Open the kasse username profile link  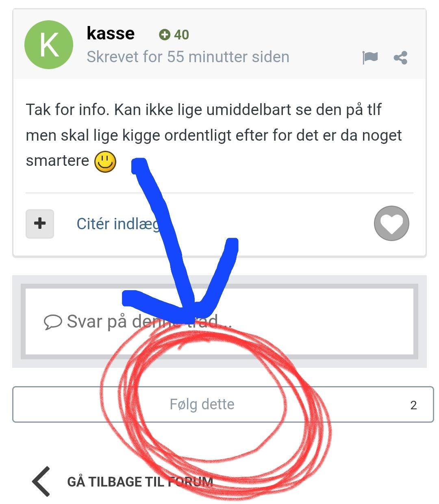[x=111, y=33]
